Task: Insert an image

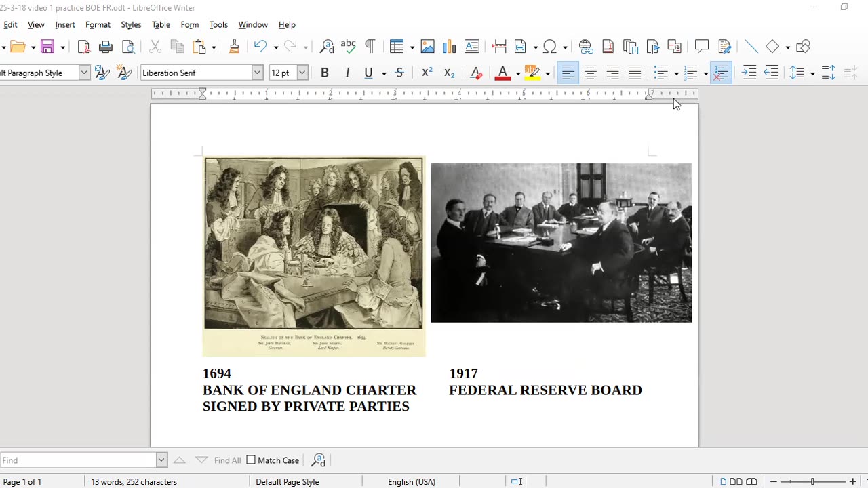Action: (x=428, y=47)
